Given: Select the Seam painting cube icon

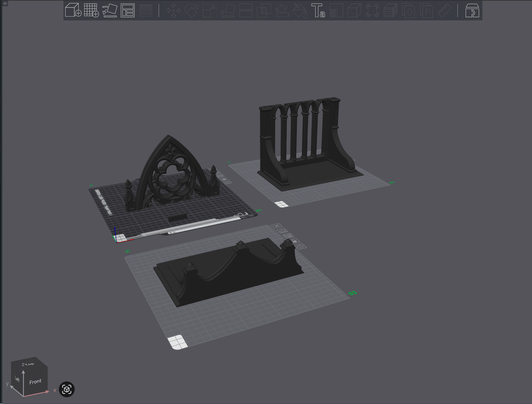Looking at the screenshot, I should pos(354,10).
